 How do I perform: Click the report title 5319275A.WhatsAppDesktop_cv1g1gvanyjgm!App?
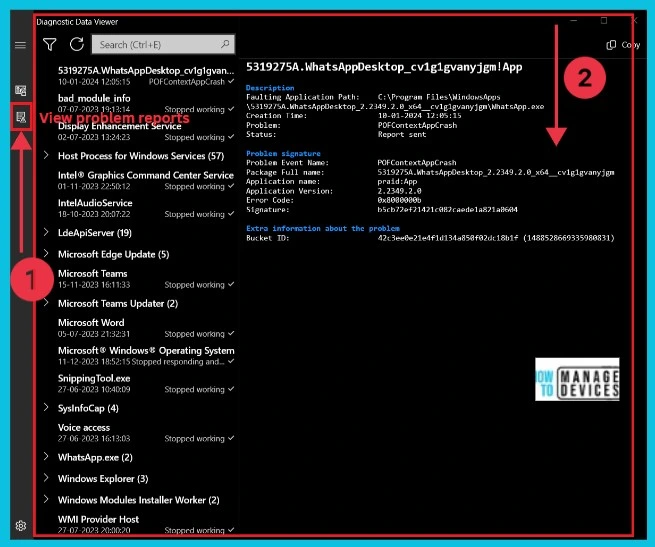(384, 67)
